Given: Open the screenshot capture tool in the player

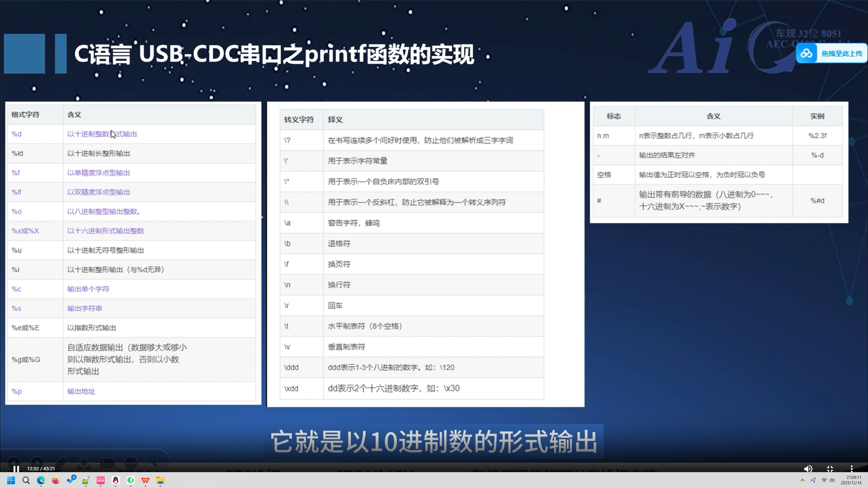Looking at the screenshot, I should click(x=84, y=462).
